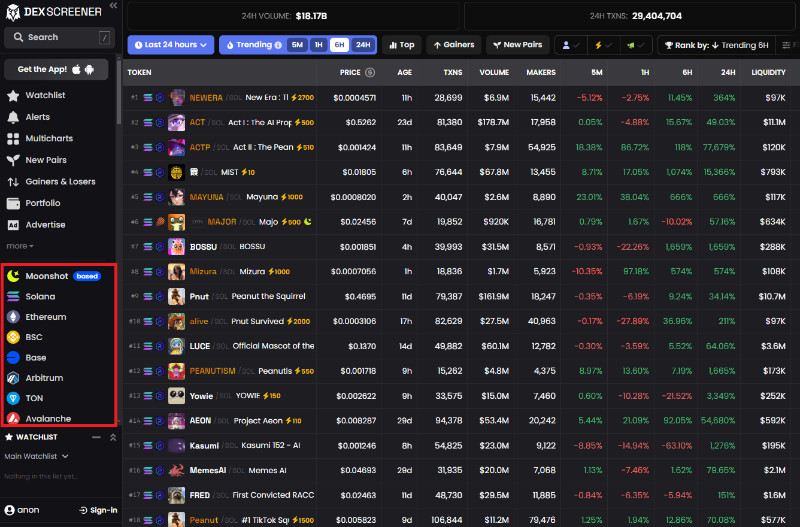Select the 5M trending timeframe
This screenshot has width=800, height=527.
297,45
